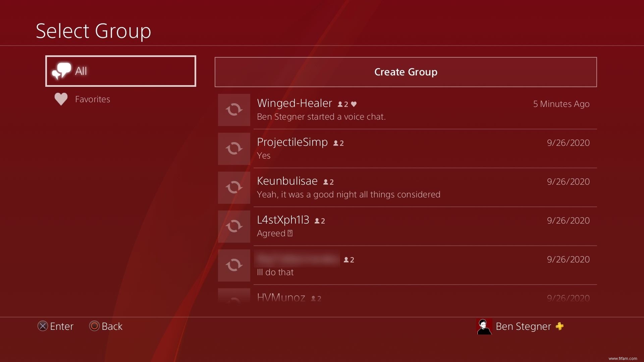Toggle selection on Winged-Healer group
644x362 pixels.
pyautogui.click(x=405, y=110)
